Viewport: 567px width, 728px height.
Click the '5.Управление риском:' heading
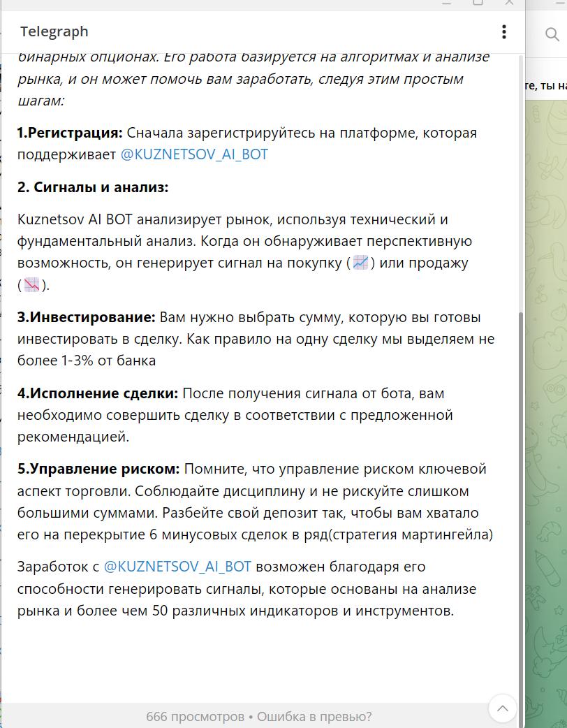pyautogui.click(x=98, y=469)
